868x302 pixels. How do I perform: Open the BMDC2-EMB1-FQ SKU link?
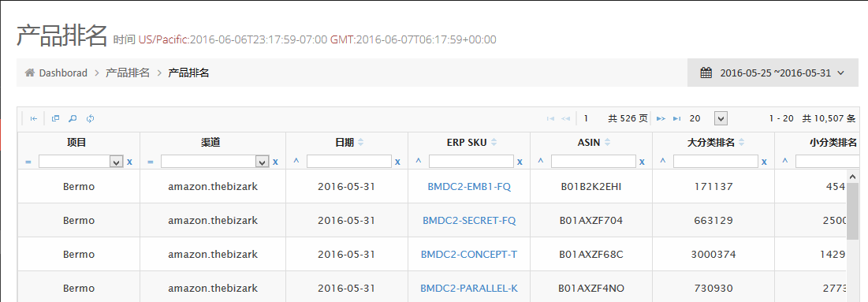pyautogui.click(x=469, y=187)
